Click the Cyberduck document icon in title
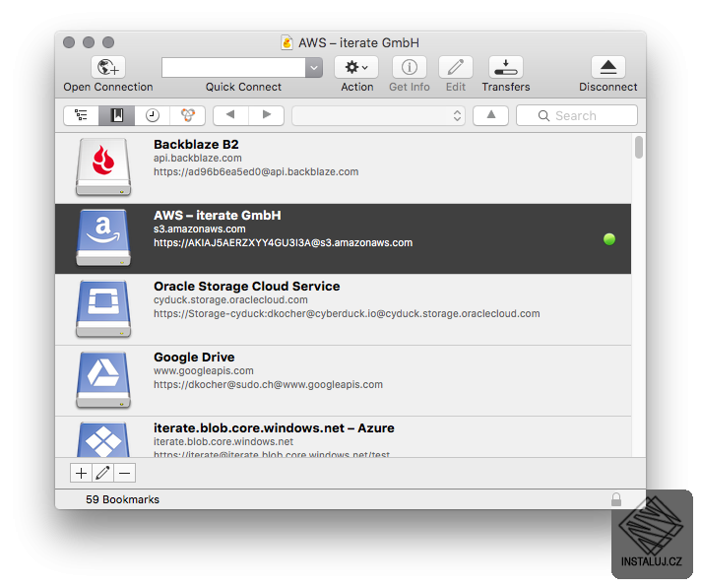This screenshot has height=588, width=701. [x=287, y=43]
